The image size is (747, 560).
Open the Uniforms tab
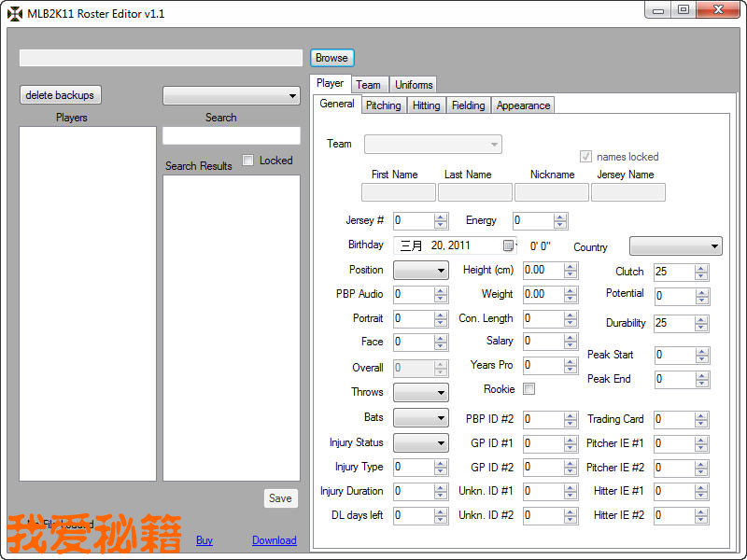414,85
